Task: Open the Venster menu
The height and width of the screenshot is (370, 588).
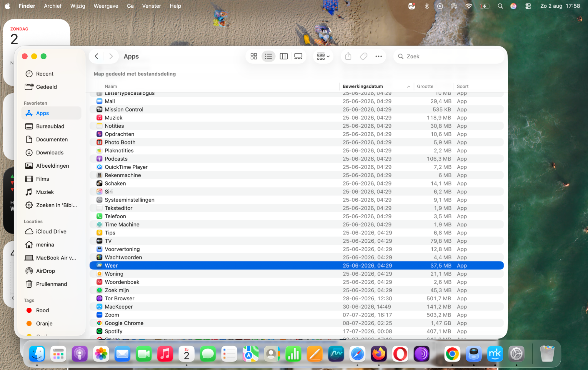Action: (x=151, y=6)
